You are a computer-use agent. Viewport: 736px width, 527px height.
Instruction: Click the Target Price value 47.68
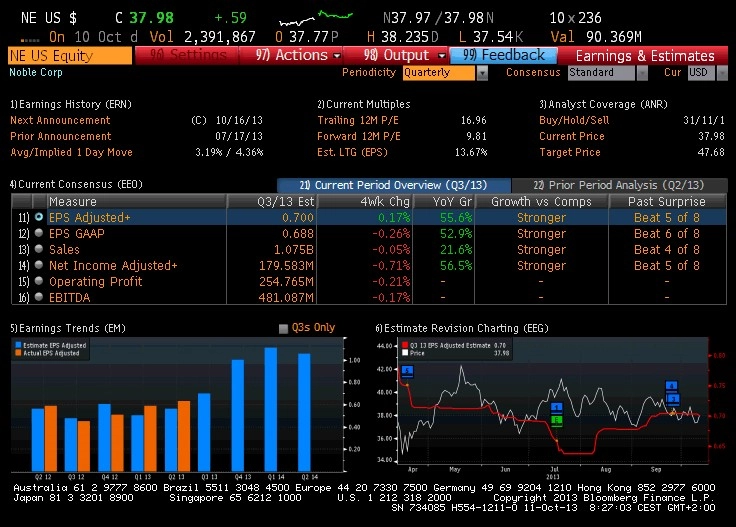[711, 152]
